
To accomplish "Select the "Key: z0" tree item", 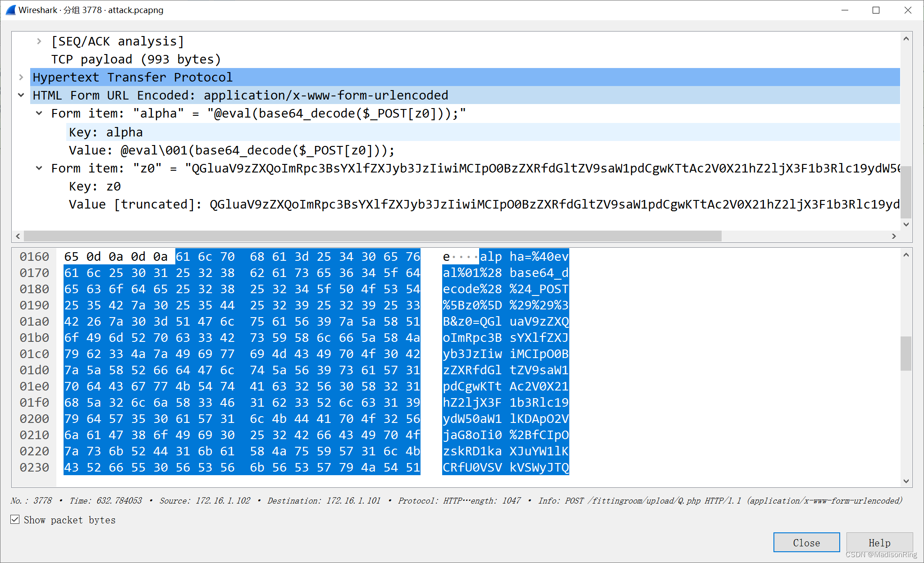I will (95, 186).
